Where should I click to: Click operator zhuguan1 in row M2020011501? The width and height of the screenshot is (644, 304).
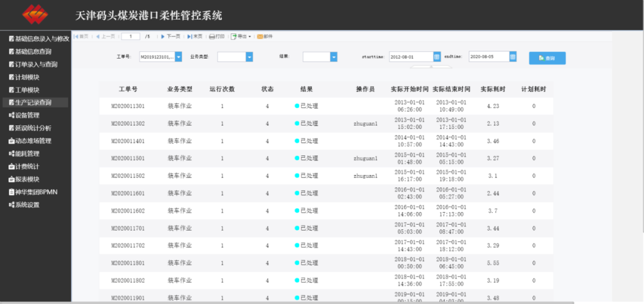365,158
